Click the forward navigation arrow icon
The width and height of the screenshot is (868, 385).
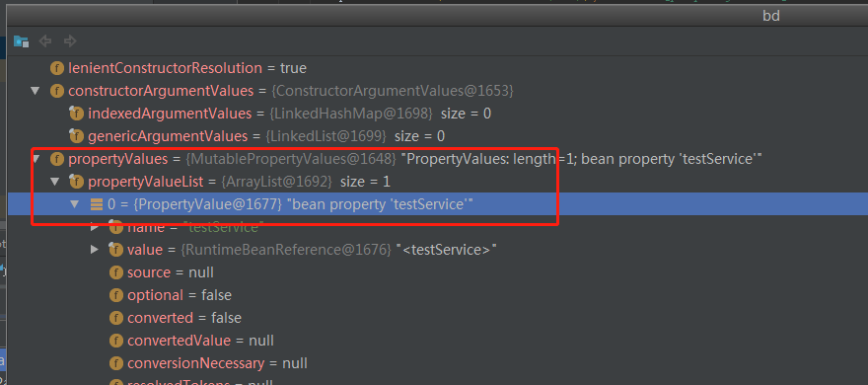pyautogui.click(x=70, y=41)
